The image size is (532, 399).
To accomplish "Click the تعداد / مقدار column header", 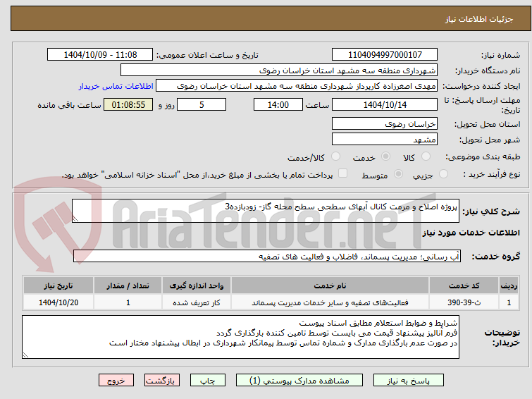I will pyautogui.click(x=128, y=286).
